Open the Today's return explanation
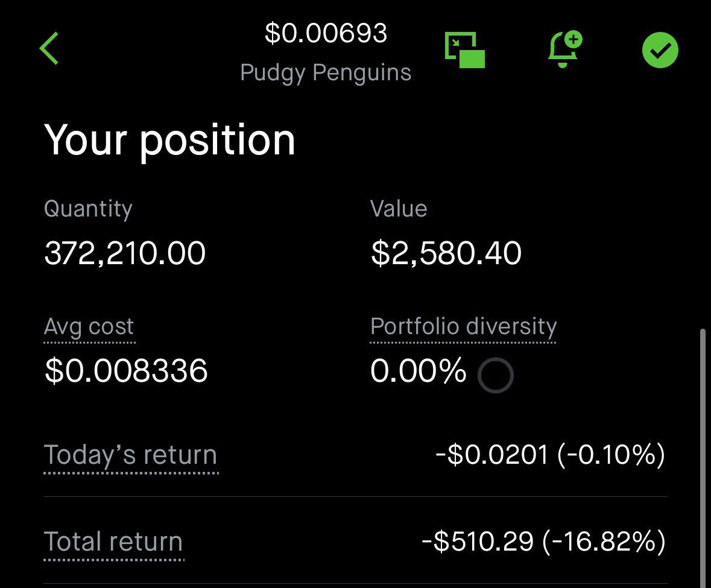This screenshot has height=588, width=711. click(x=130, y=455)
